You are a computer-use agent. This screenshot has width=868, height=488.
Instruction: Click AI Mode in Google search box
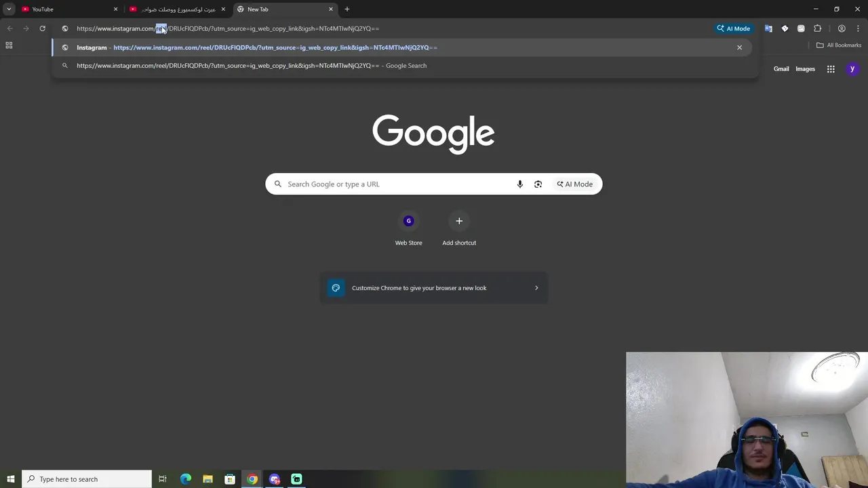[x=575, y=184]
